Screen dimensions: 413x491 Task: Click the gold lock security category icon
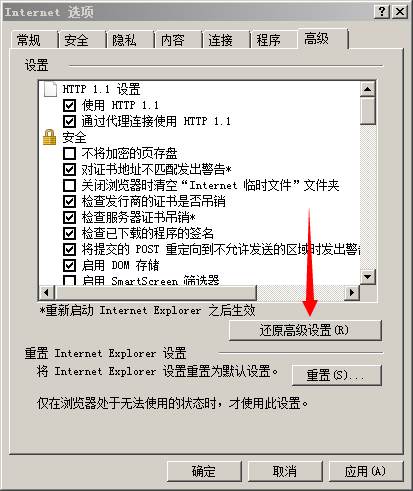pyautogui.click(x=50, y=137)
